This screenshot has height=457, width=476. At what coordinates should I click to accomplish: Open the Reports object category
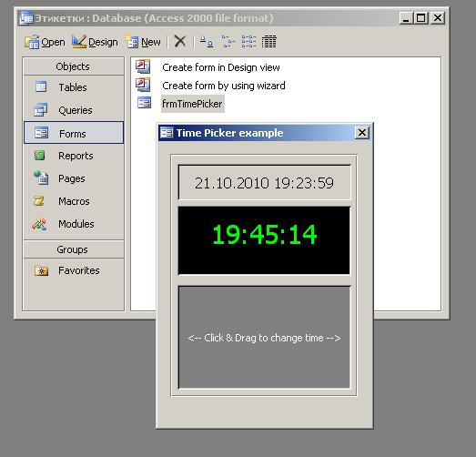click(74, 156)
